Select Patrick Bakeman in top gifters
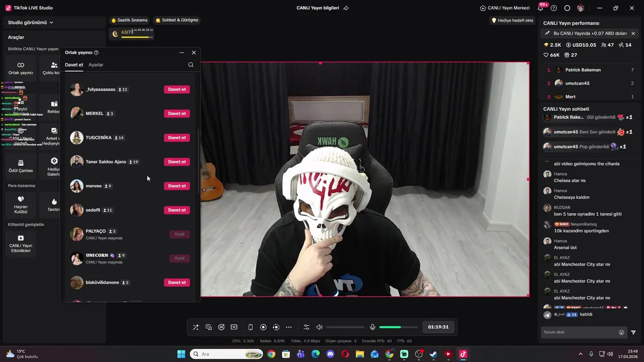The width and height of the screenshot is (644, 362). point(591,70)
